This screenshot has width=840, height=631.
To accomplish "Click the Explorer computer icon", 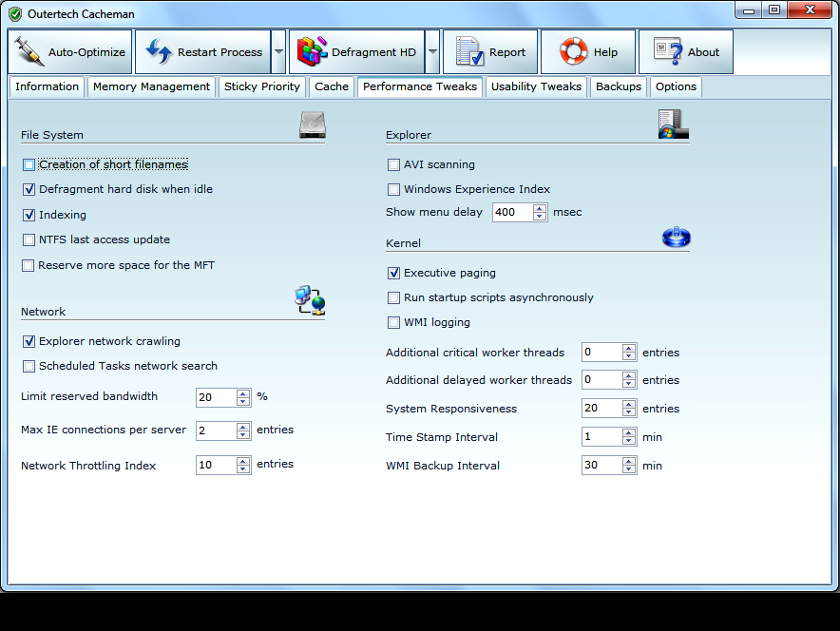I will point(674,124).
